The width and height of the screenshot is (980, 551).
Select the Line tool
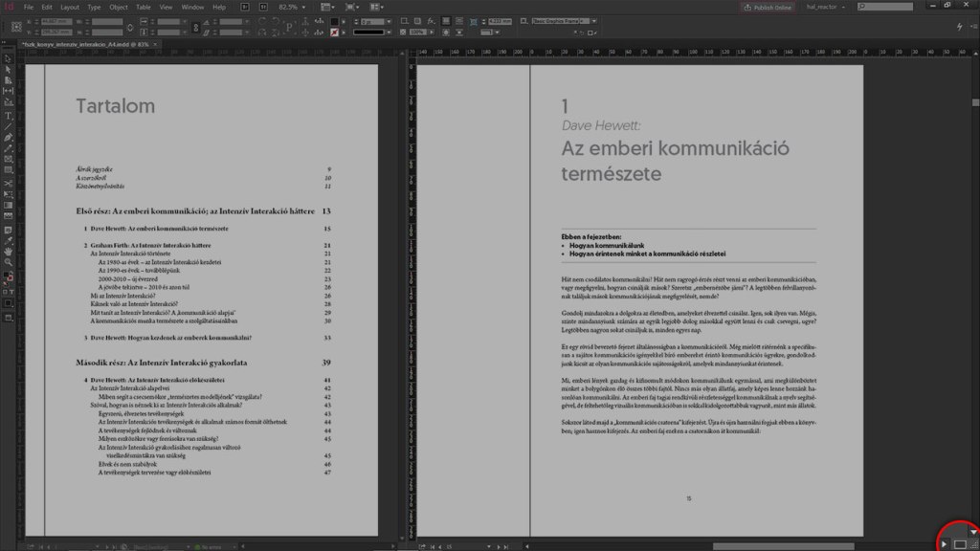pos(8,126)
